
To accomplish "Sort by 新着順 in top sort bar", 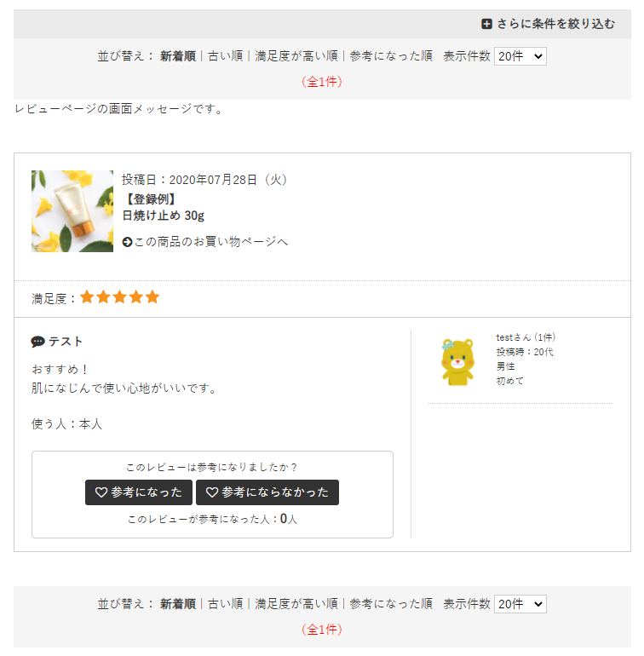I will (178, 56).
